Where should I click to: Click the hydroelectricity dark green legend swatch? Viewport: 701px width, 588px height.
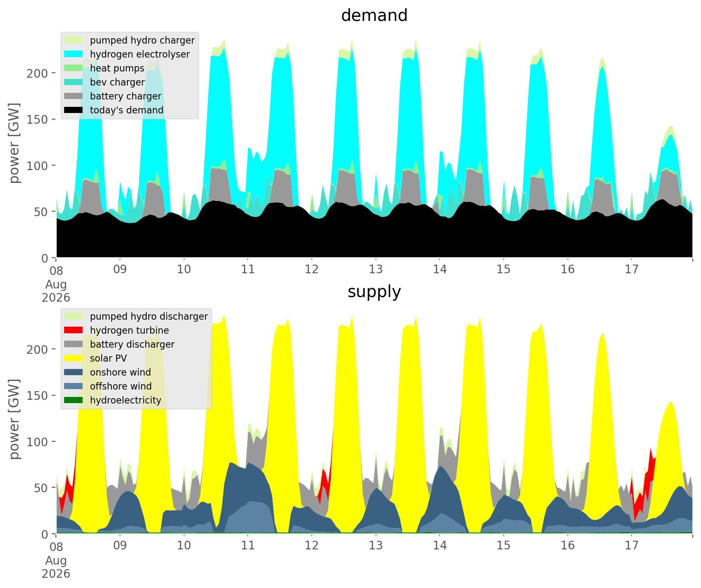pos(74,400)
